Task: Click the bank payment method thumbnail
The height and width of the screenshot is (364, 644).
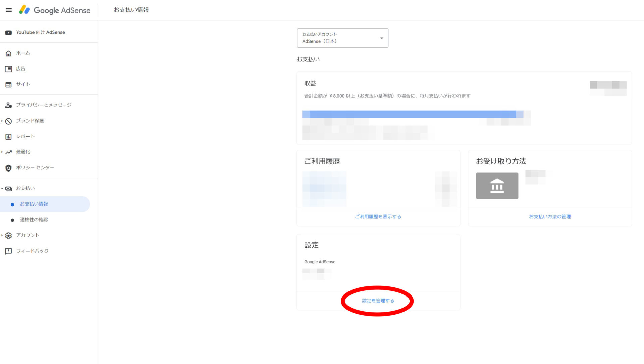Action: pyautogui.click(x=497, y=186)
